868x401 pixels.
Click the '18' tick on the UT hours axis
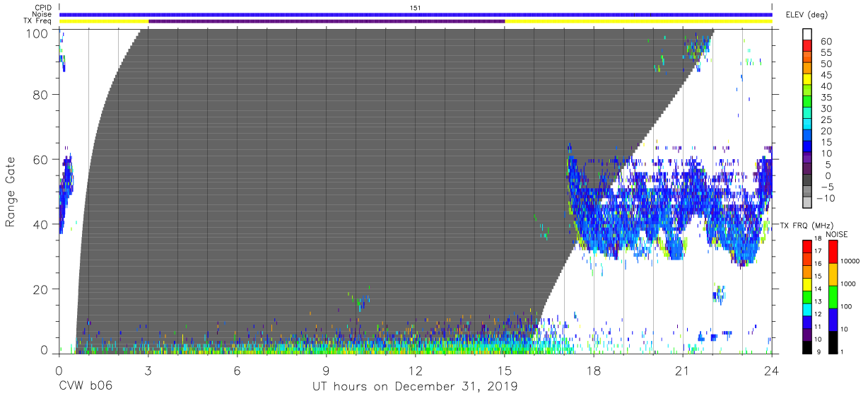(x=594, y=370)
